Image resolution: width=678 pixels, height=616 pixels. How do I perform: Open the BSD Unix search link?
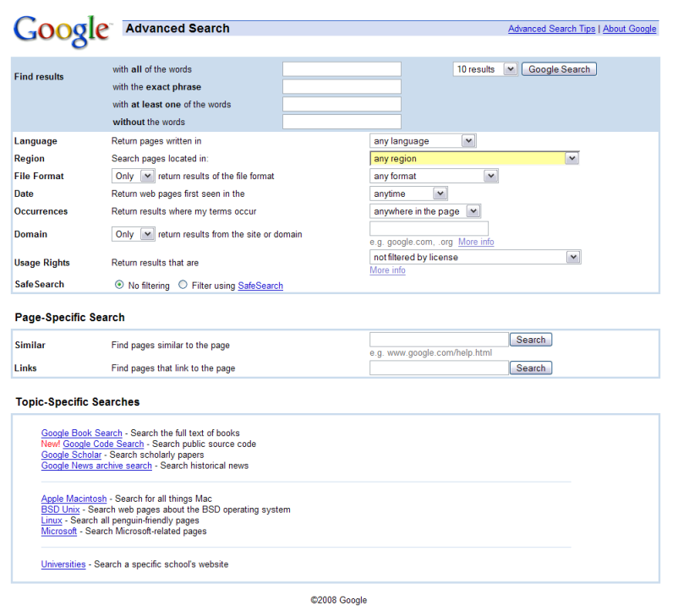[61, 510]
